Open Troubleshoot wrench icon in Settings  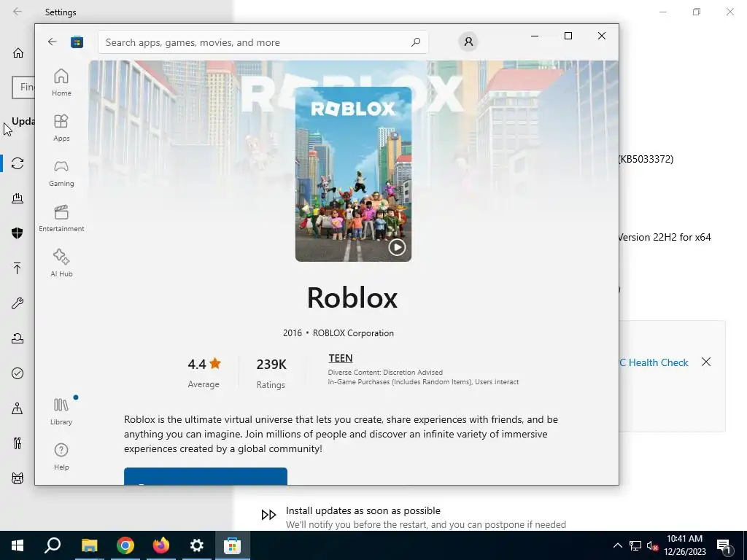pos(18,303)
